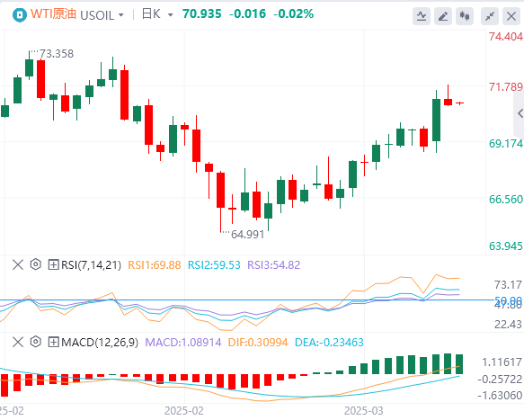The image size is (524, 420).
Task: Expand the right side panel arrow
Action: tap(520, 113)
